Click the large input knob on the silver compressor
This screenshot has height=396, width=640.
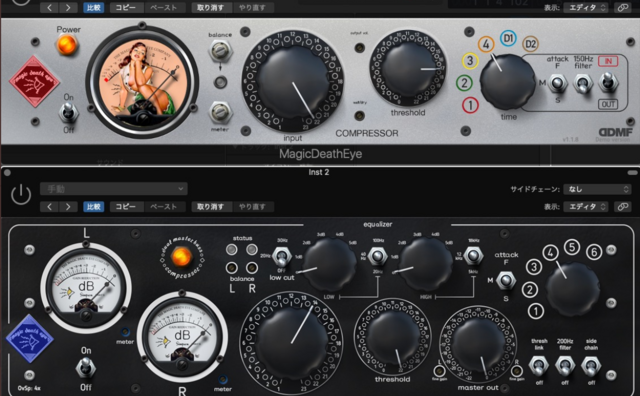pyautogui.click(x=293, y=80)
